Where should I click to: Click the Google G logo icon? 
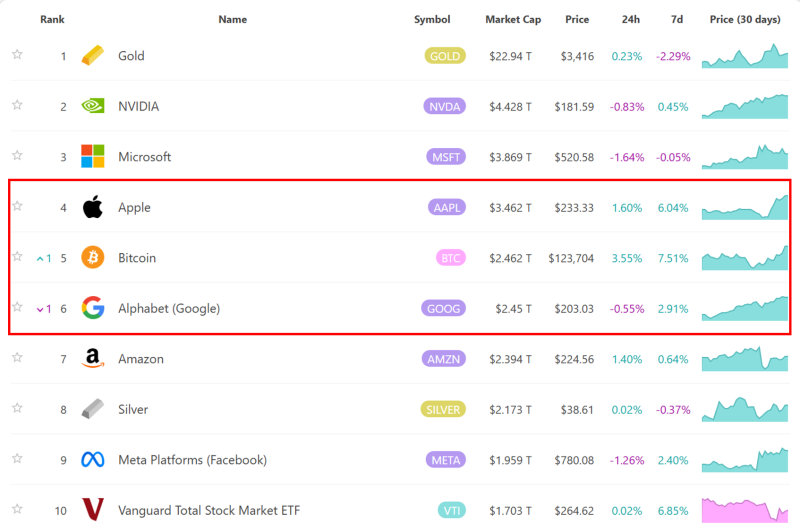pyautogui.click(x=93, y=308)
